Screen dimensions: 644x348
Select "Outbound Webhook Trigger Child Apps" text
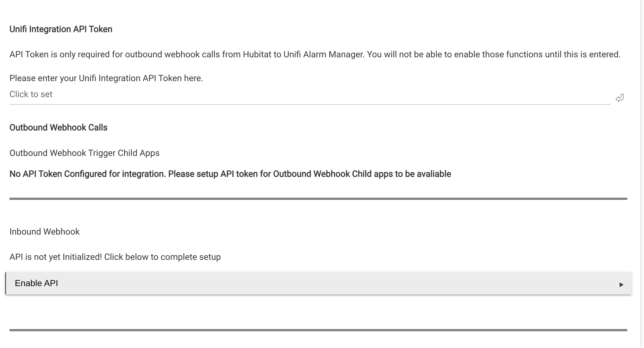[x=85, y=153]
